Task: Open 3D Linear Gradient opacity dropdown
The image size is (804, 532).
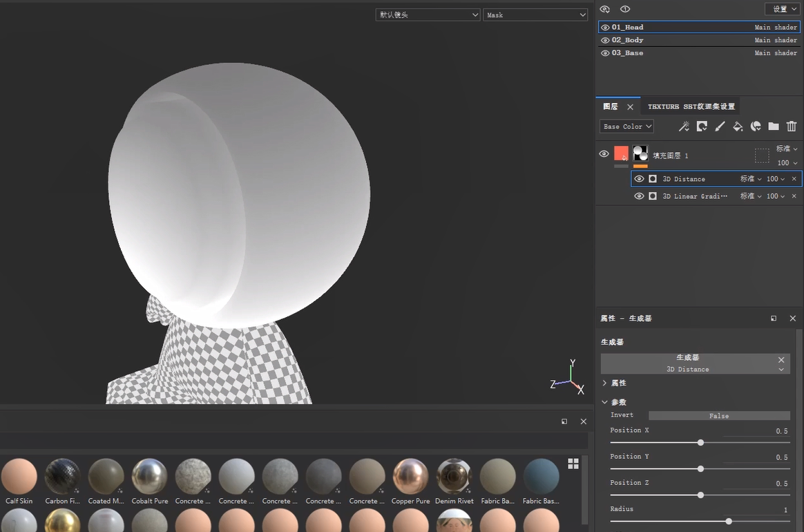Action: pyautogui.click(x=775, y=196)
